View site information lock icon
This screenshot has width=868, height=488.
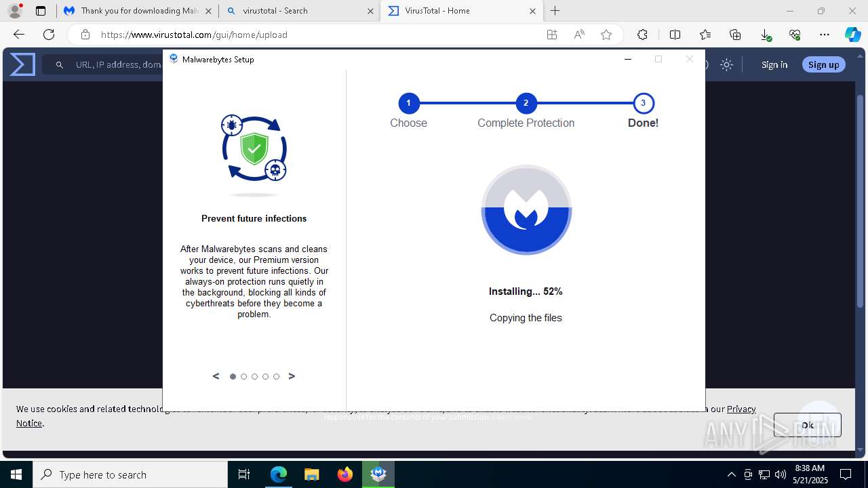point(85,35)
